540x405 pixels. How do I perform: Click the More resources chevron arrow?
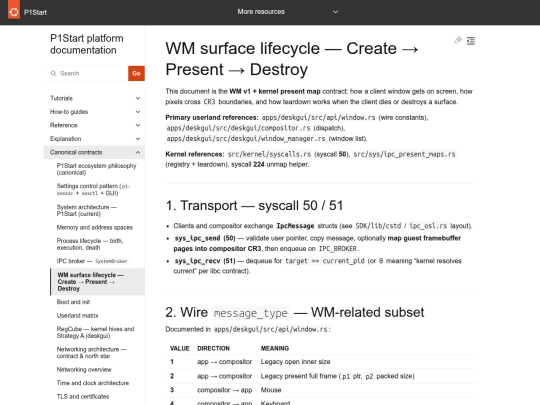[x=335, y=12]
